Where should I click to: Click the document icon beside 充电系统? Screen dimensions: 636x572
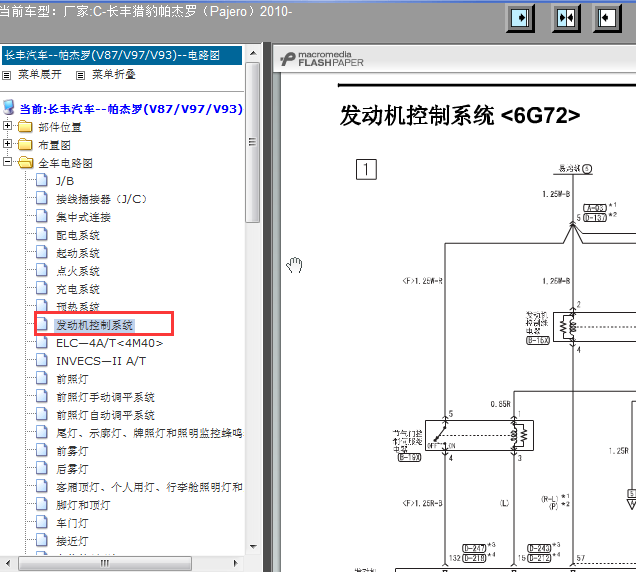click(x=42, y=288)
